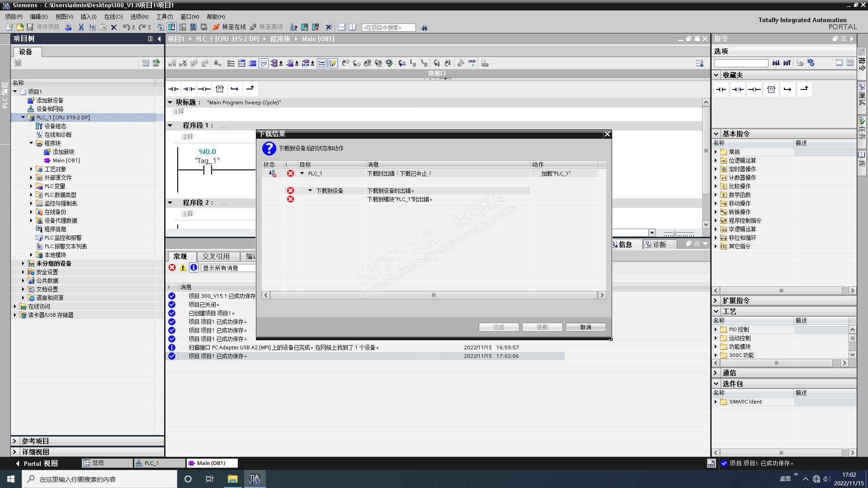Click TIA Portal V15.1 taskbar icon
Screen dimensions: 868x488
tap(255, 479)
